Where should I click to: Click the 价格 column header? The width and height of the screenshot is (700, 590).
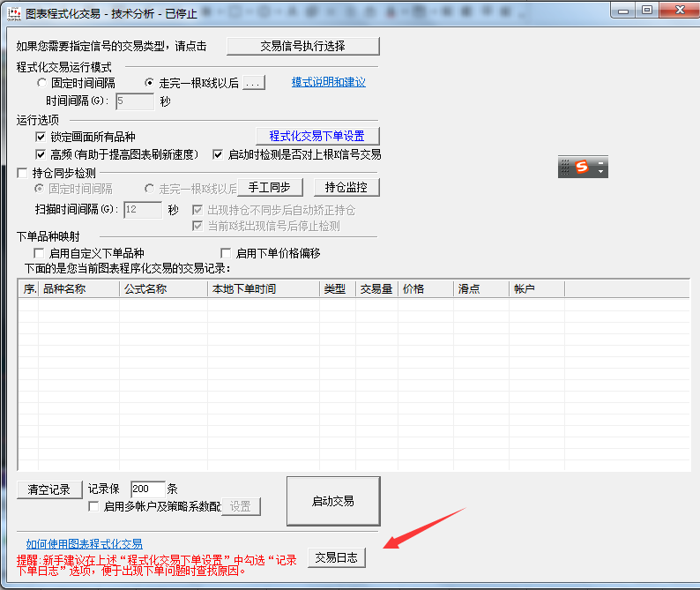click(426, 289)
